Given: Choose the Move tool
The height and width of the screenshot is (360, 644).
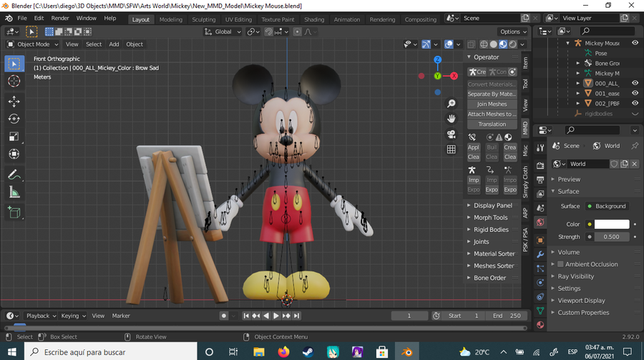Looking at the screenshot, I should point(14,102).
